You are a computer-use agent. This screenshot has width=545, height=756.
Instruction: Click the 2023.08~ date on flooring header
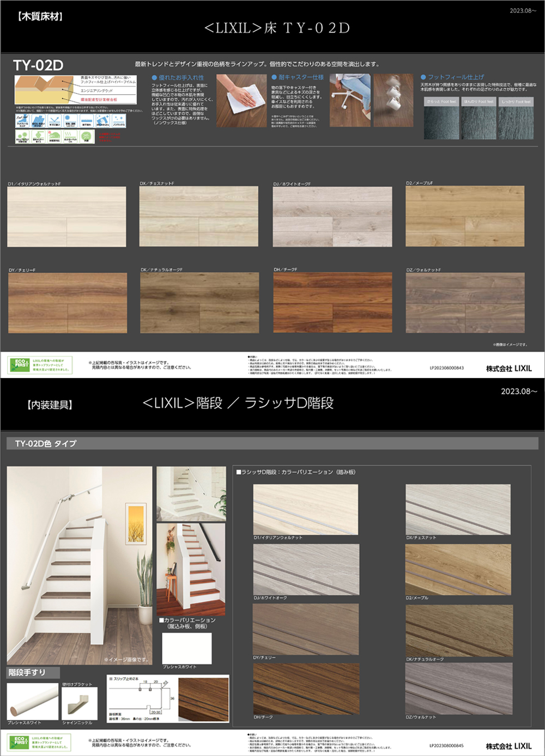[x=523, y=10]
